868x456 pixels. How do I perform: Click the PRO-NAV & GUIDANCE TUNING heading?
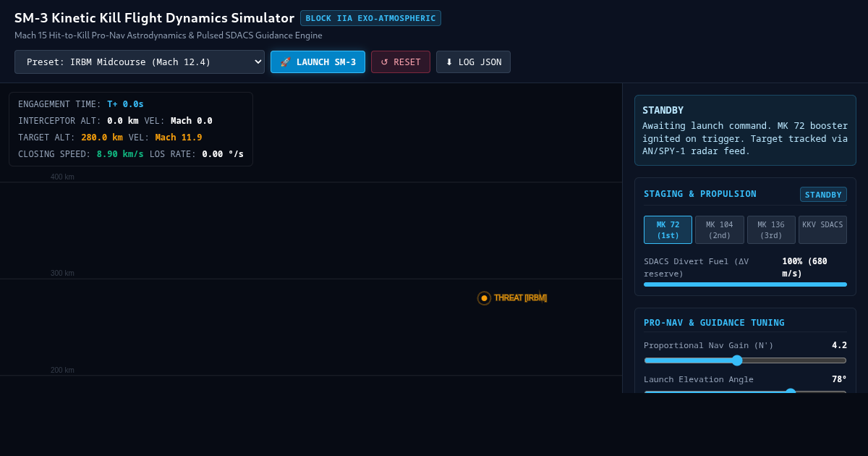(x=714, y=323)
